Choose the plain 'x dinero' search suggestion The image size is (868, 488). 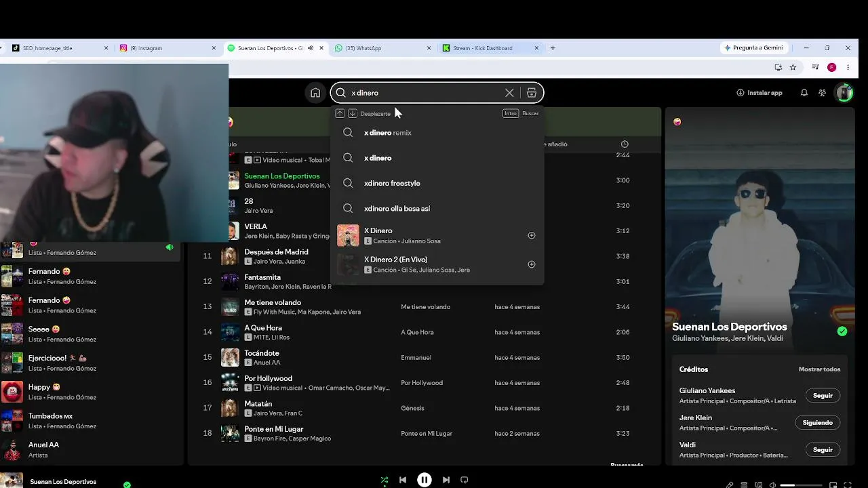[437, 158]
